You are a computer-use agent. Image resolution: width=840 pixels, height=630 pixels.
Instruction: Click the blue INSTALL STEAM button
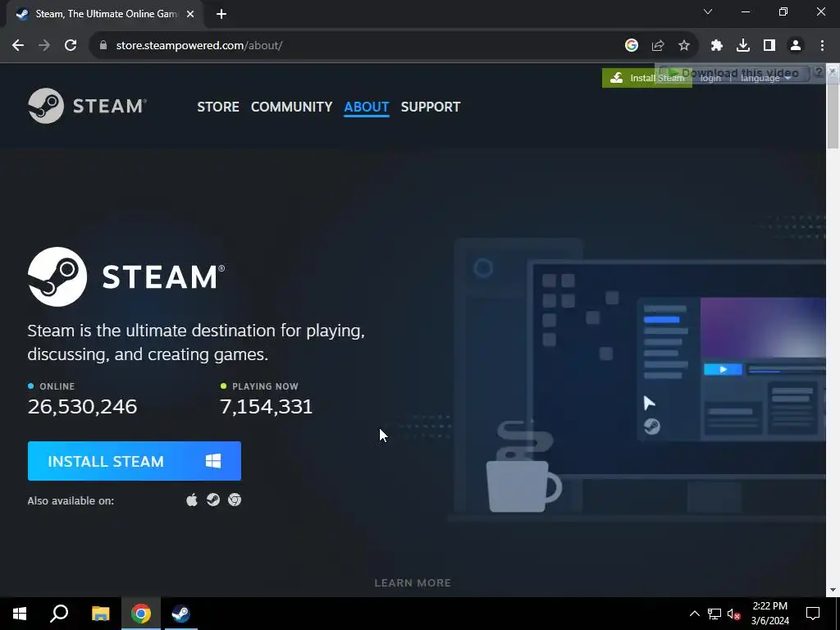(135, 461)
